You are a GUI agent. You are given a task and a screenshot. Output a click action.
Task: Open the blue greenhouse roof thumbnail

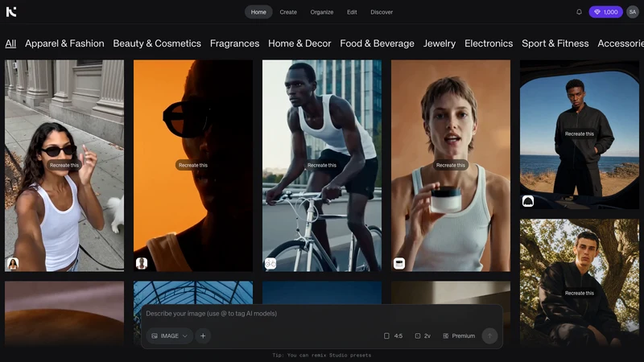click(x=193, y=292)
